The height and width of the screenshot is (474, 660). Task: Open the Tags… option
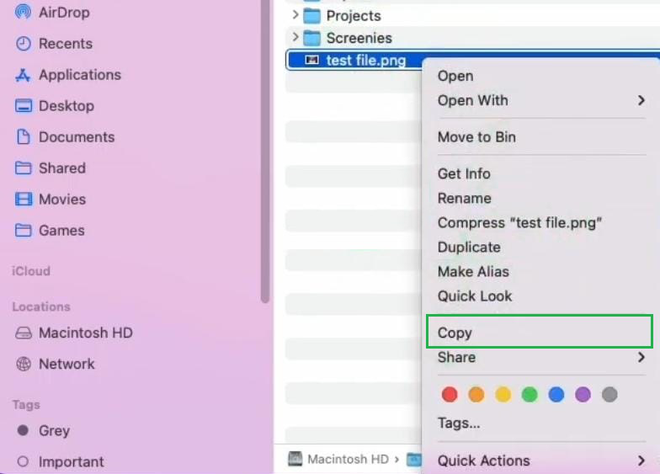458,423
